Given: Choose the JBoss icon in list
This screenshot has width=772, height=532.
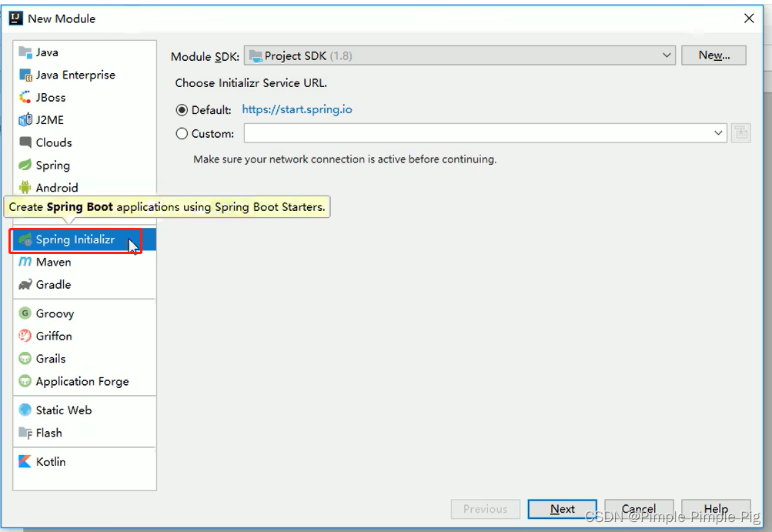Looking at the screenshot, I should pyautogui.click(x=25, y=98).
